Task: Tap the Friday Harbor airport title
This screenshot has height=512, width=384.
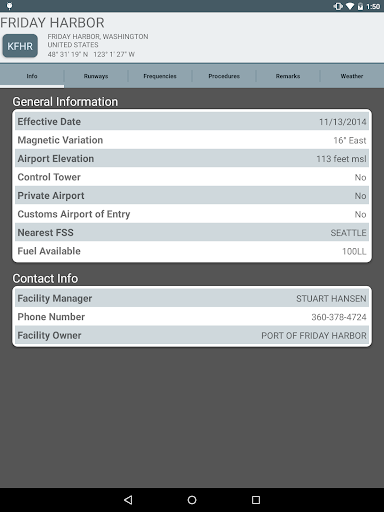Action: [52, 23]
